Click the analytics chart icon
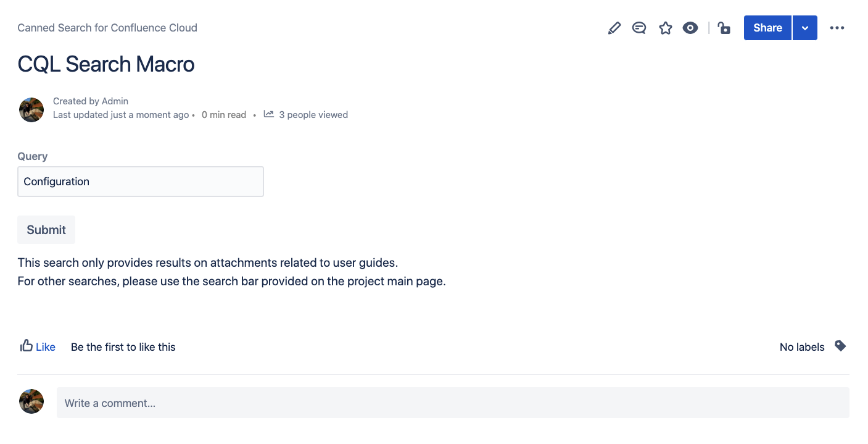The image size is (868, 444). 269,114
